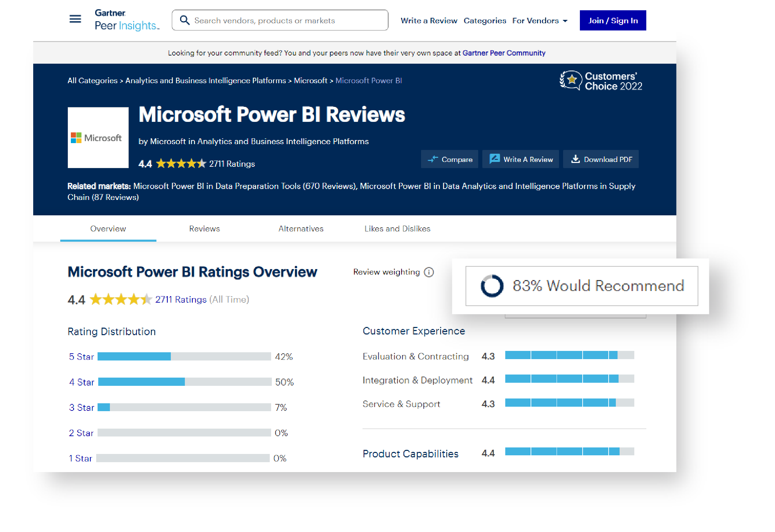Click the Compare button
This screenshot has height=532, width=775.
pos(449,159)
